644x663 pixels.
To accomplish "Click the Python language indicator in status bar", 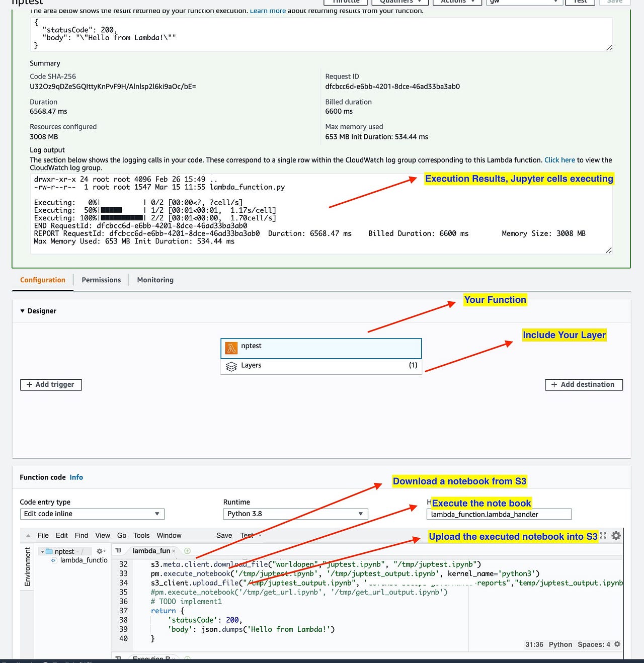I will tap(560, 644).
